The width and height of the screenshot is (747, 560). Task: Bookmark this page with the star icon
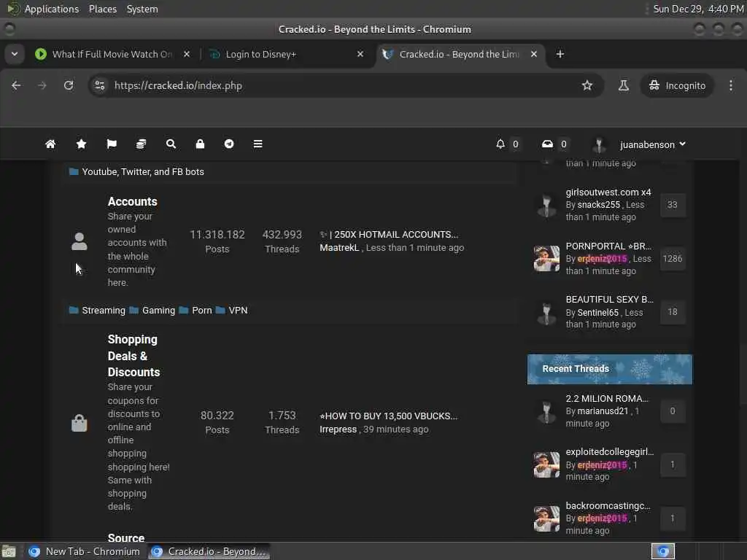click(x=587, y=85)
